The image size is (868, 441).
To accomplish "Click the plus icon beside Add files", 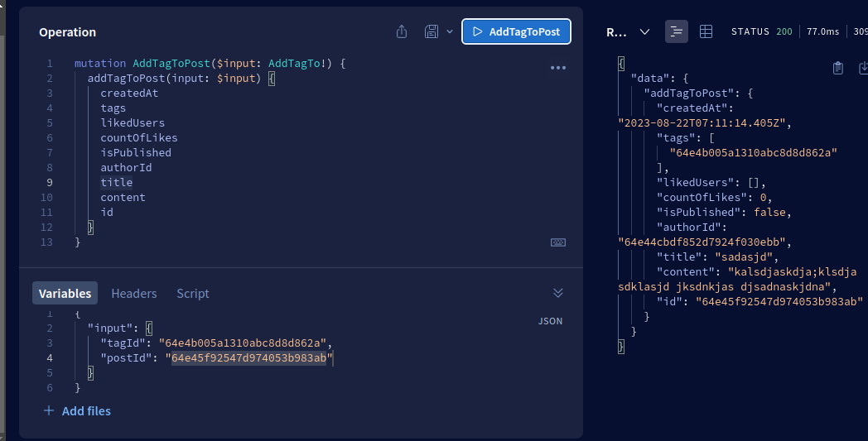I will coord(49,410).
